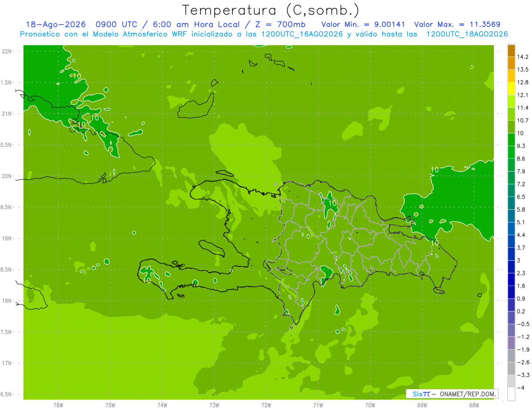Select the "71W" longitude axis label
This screenshot has height=411, width=532.
tap(318, 405)
